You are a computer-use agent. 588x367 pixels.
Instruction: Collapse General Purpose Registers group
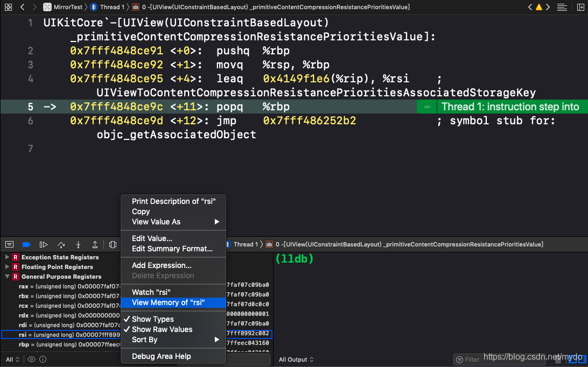pos(7,276)
